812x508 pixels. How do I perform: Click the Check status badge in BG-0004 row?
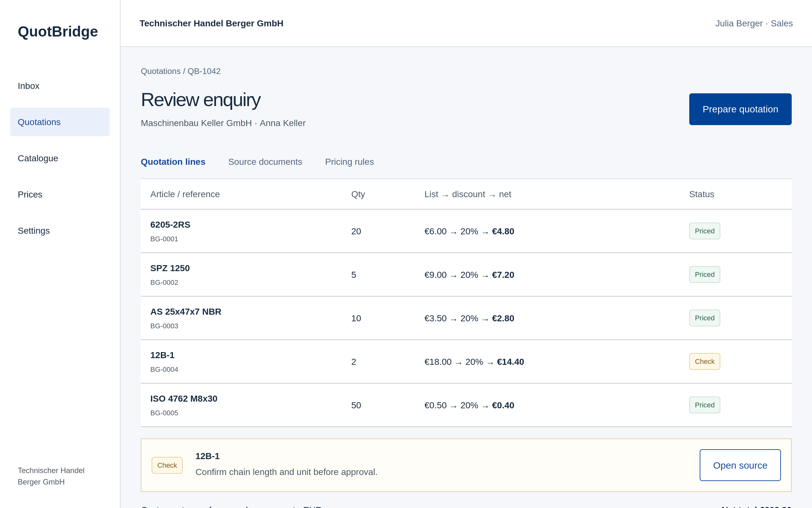704,362
